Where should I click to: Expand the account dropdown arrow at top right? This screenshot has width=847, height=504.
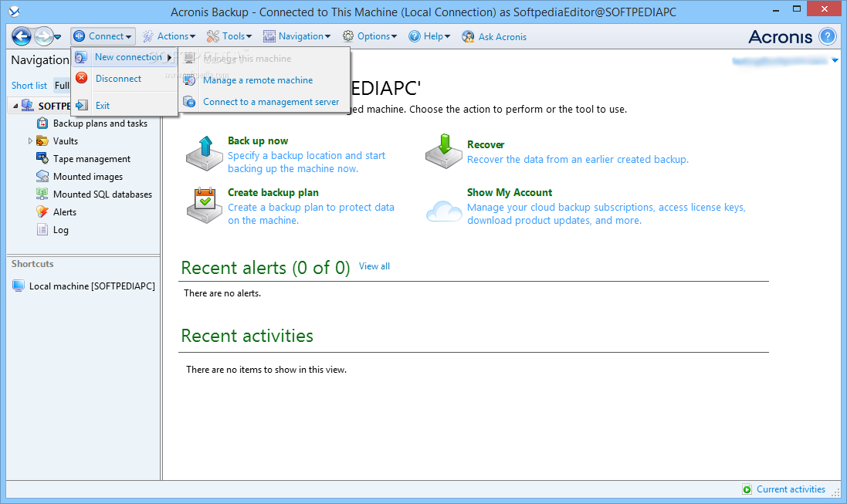[x=835, y=60]
